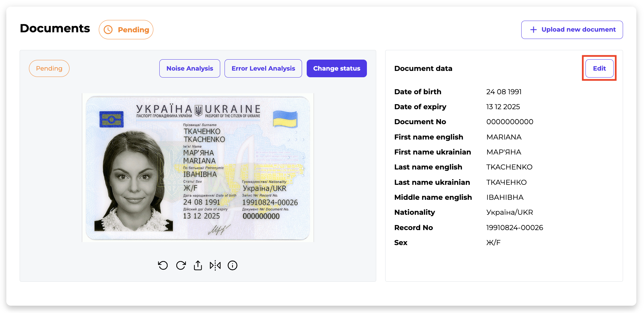Click the export/share icon below the passport

tap(198, 265)
